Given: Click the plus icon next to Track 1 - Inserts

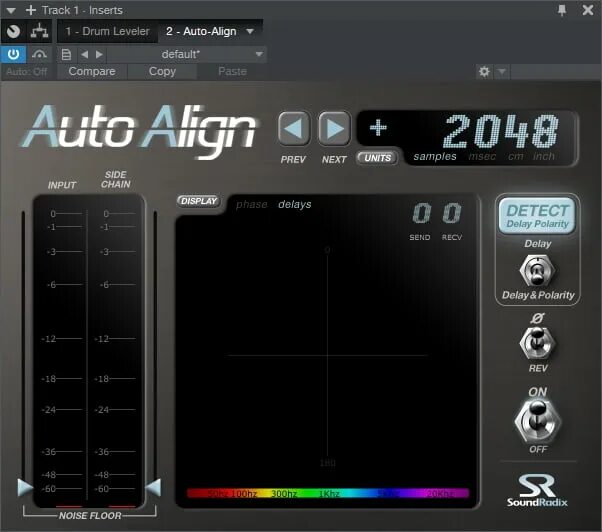Looking at the screenshot, I should (x=31, y=10).
